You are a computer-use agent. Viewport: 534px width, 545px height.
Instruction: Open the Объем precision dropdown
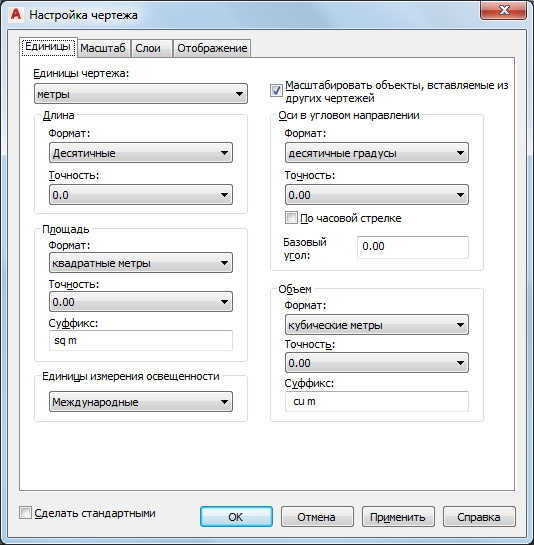[x=377, y=363]
